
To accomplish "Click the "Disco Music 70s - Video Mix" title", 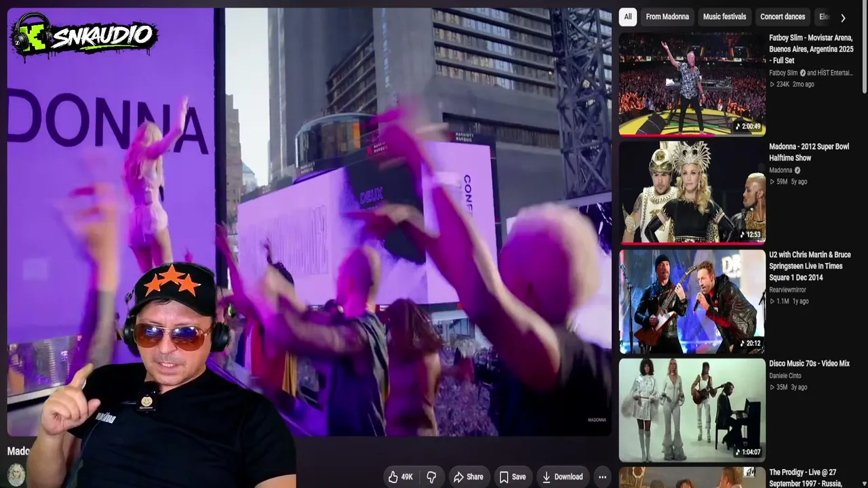I will point(809,363).
